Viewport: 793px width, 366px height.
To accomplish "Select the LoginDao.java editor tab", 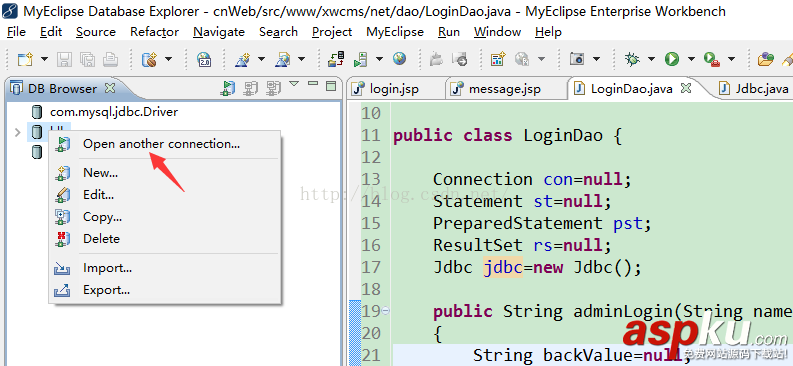I will point(631,89).
